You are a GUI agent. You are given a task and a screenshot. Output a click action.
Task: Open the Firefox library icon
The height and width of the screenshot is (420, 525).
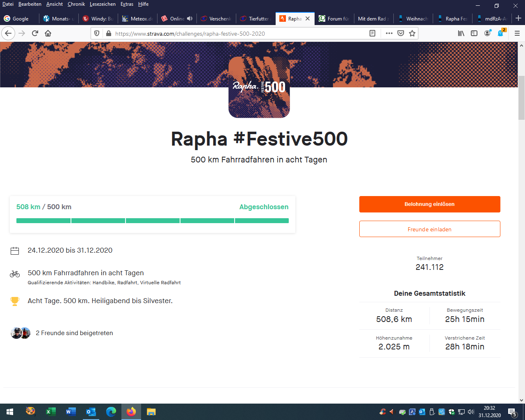pyautogui.click(x=461, y=33)
